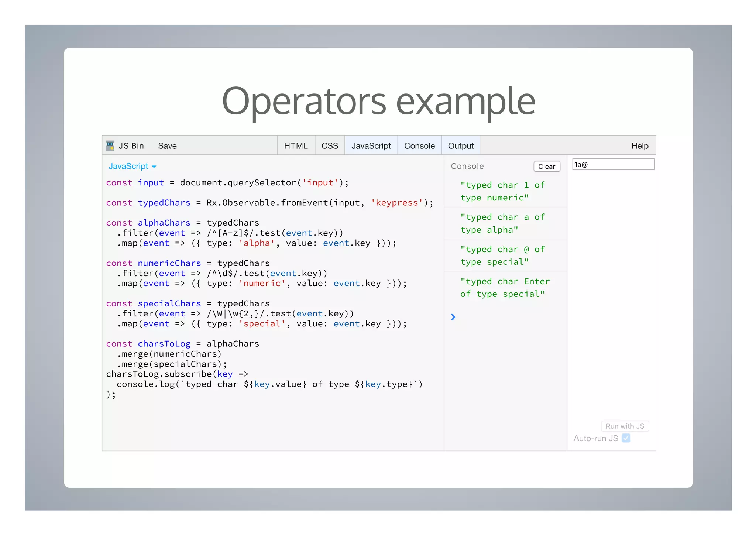Toggle the JavaScript panel tab

click(x=371, y=146)
